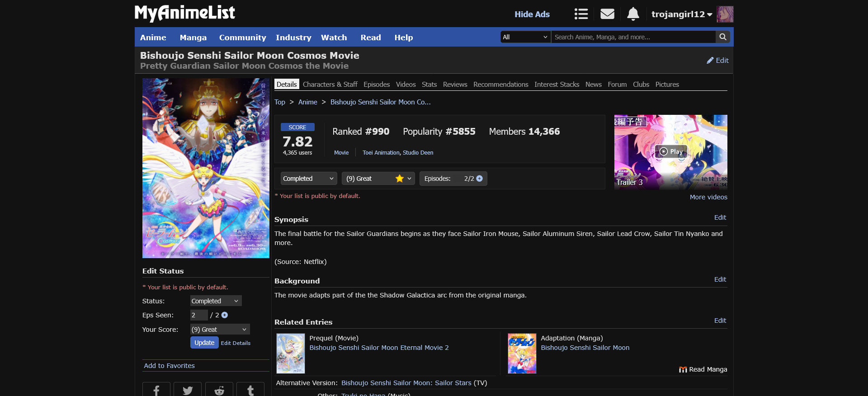
Task: Open the (9) Great star rating dropdown
Action: coord(378,179)
